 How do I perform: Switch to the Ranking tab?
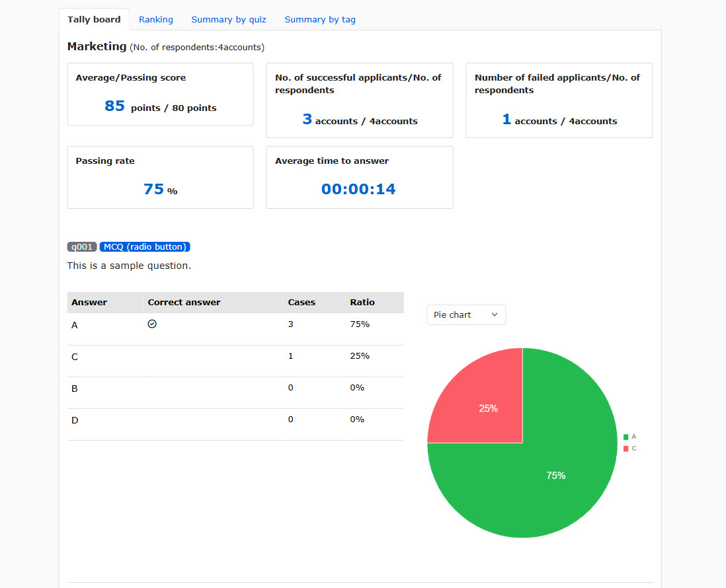tap(156, 20)
